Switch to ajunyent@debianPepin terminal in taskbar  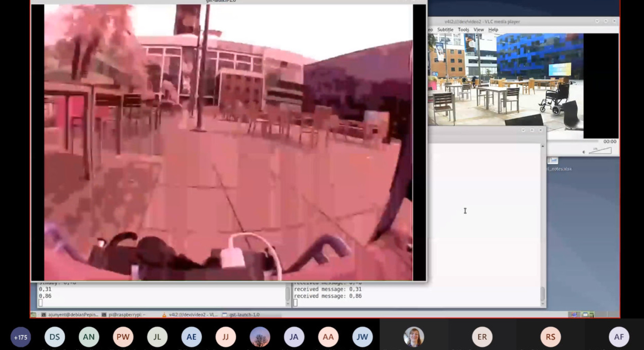coord(70,314)
